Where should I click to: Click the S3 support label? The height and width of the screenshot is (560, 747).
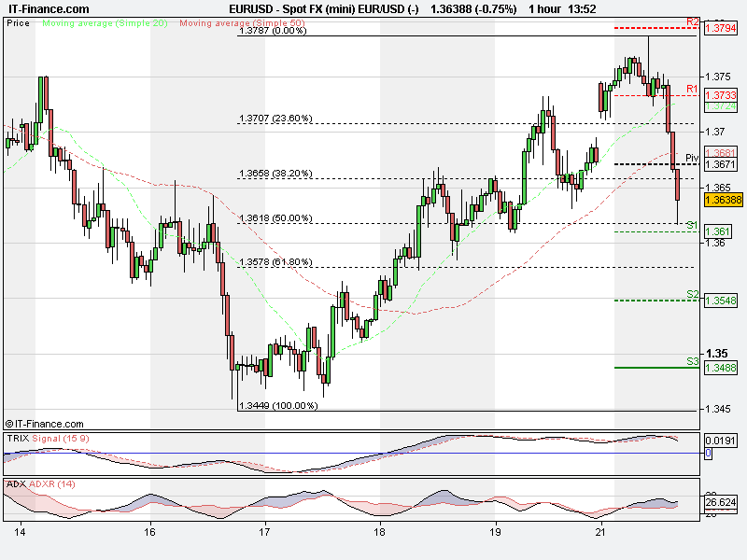pyautogui.click(x=692, y=361)
